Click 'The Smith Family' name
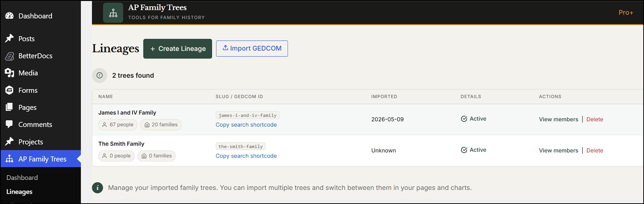 121,144
